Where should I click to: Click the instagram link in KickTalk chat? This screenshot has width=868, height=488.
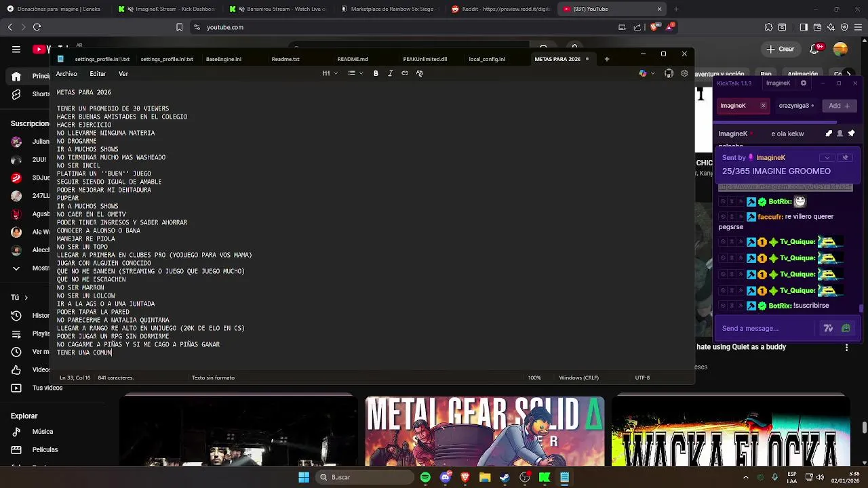click(x=785, y=187)
